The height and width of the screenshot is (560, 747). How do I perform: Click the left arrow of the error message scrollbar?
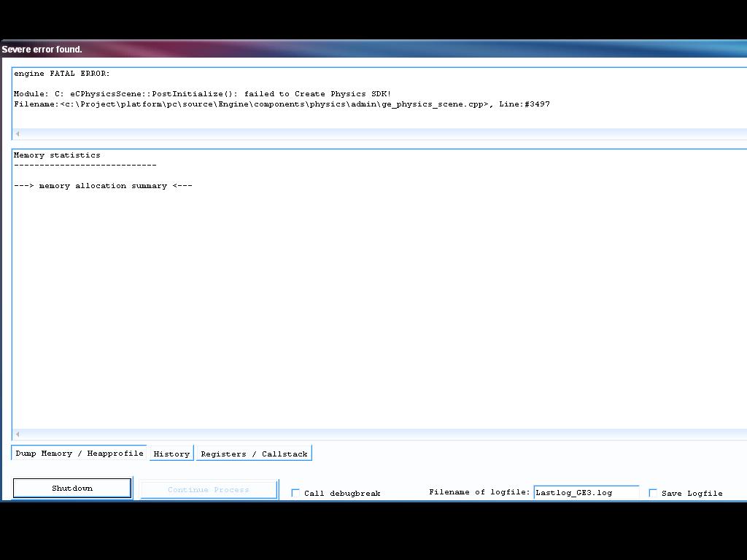pyautogui.click(x=18, y=134)
